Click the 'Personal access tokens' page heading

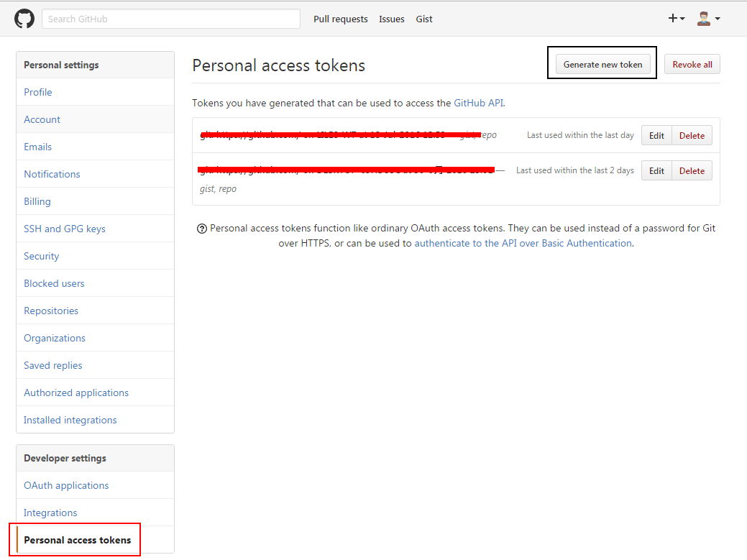279,65
